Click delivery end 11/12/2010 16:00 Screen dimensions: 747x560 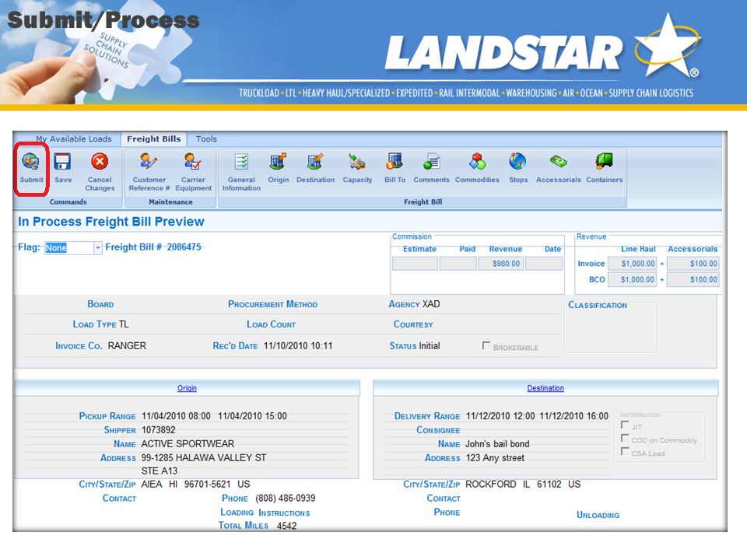pos(573,415)
